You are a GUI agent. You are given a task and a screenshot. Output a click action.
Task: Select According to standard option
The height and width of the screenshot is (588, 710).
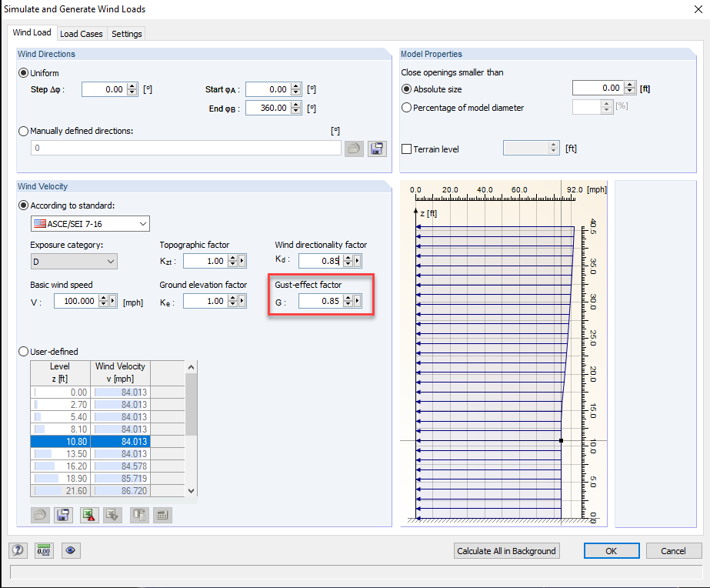point(23,205)
